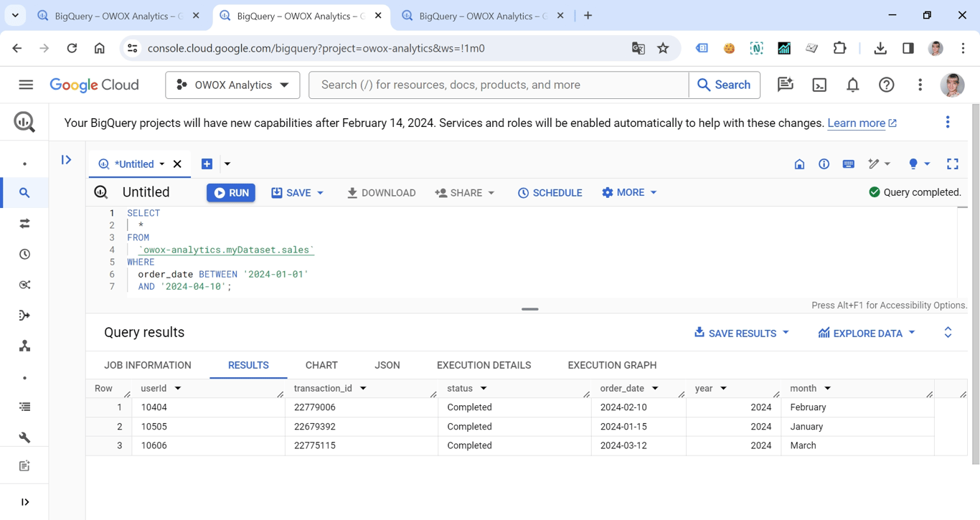Select the order_date cell 2024-01-15
The image size is (980, 520).
tap(639, 427)
